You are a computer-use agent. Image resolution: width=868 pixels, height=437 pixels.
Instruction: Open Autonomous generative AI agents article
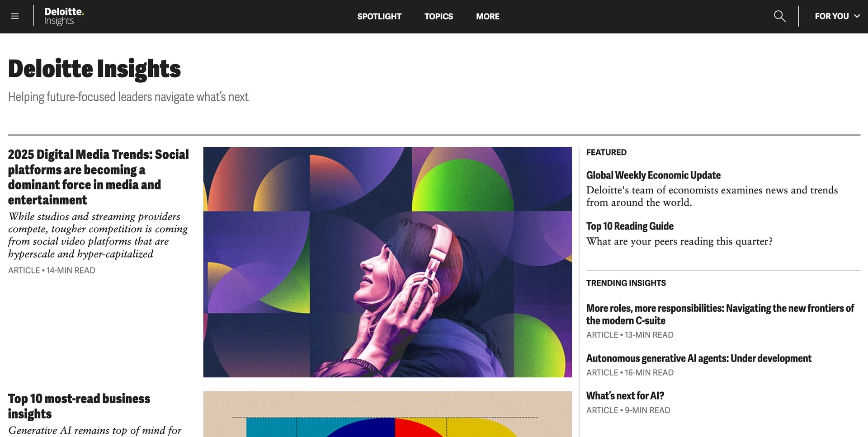pos(698,358)
